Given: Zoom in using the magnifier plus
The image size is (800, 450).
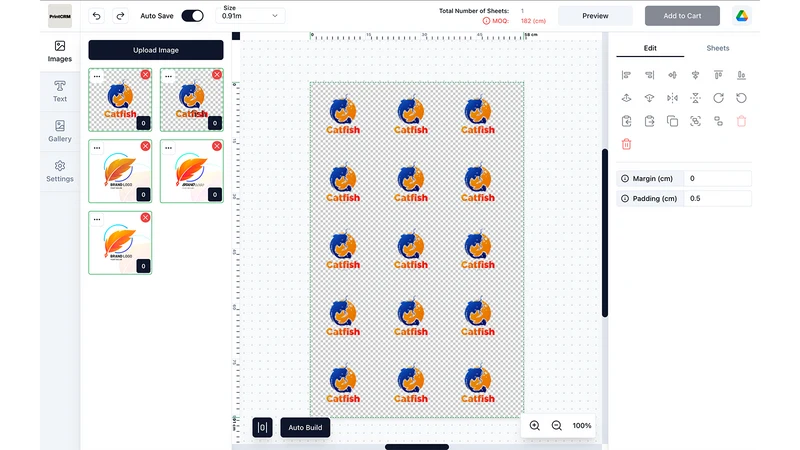Looking at the screenshot, I should click(x=534, y=426).
